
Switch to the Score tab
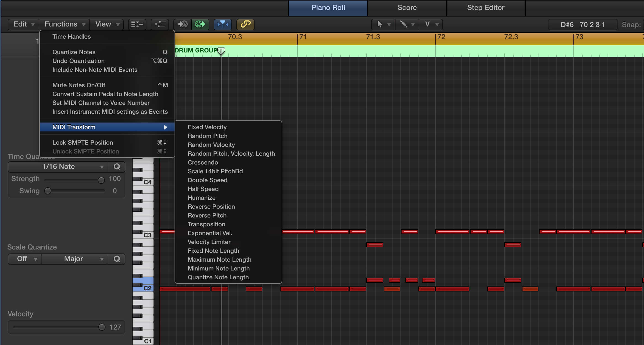click(407, 8)
